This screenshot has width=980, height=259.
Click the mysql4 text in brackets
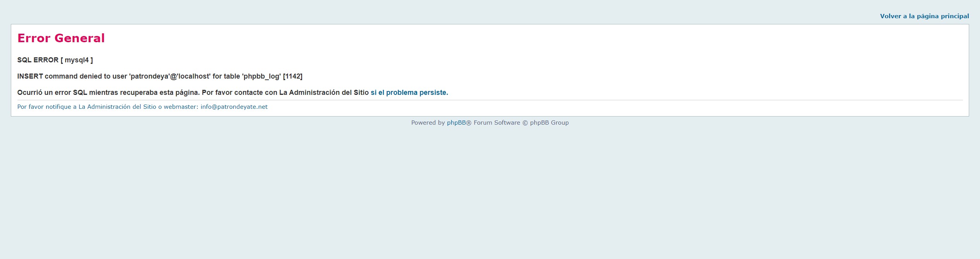[77, 60]
